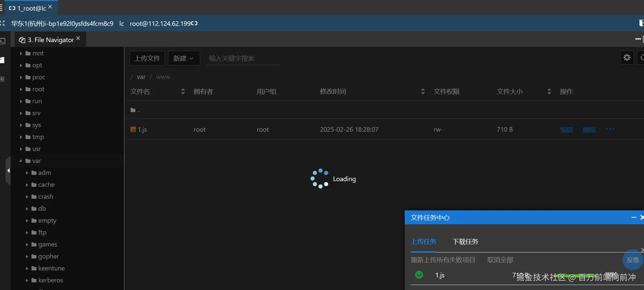The width and height of the screenshot is (644, 290).
Task: Expand the root folder arrow
Action: click(x=21, y=89)
